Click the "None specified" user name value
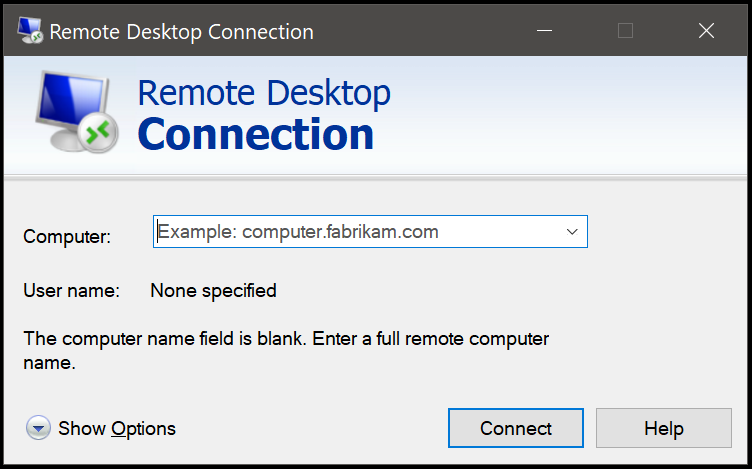 pyautogui.click(x=213, y=291)
